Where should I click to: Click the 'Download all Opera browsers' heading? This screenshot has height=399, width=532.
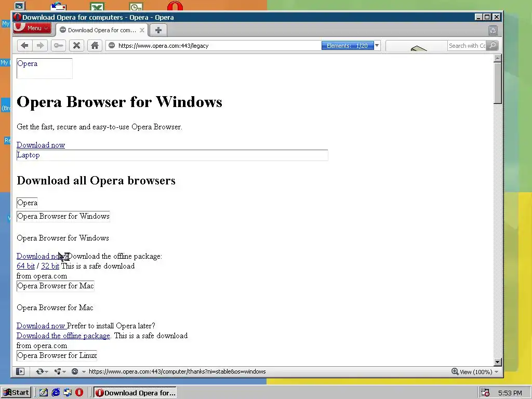pos(96,180)
